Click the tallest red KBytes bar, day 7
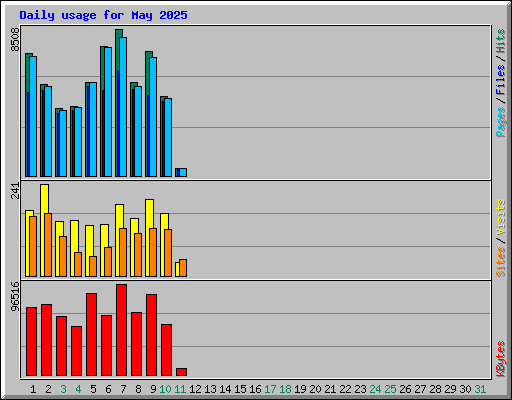 (x=122, y=330)
